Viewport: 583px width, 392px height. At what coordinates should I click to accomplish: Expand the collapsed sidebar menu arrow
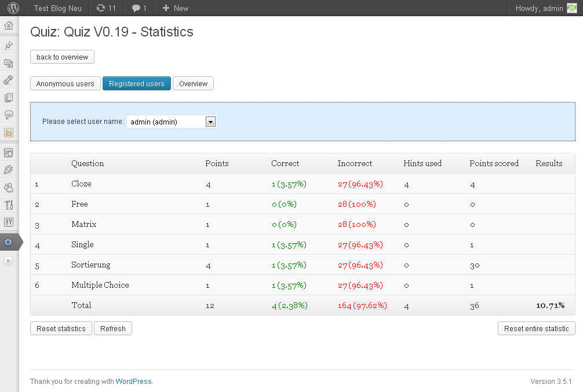tap(9, 261)
